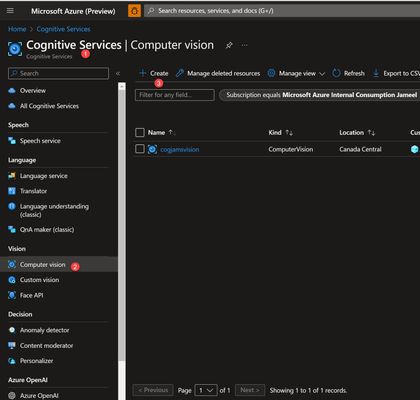Viewport: 420px width, 400px height.
Task: Click the Export to CSV download icon
Action: pos(376,73)
